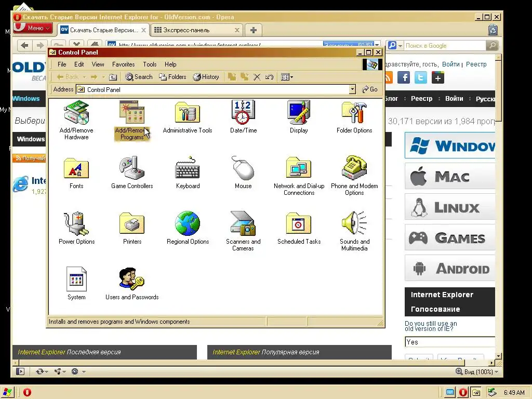Open Mouse settings icon
The height and width of the screenshot is (399, 532).
tap(243, 172)
